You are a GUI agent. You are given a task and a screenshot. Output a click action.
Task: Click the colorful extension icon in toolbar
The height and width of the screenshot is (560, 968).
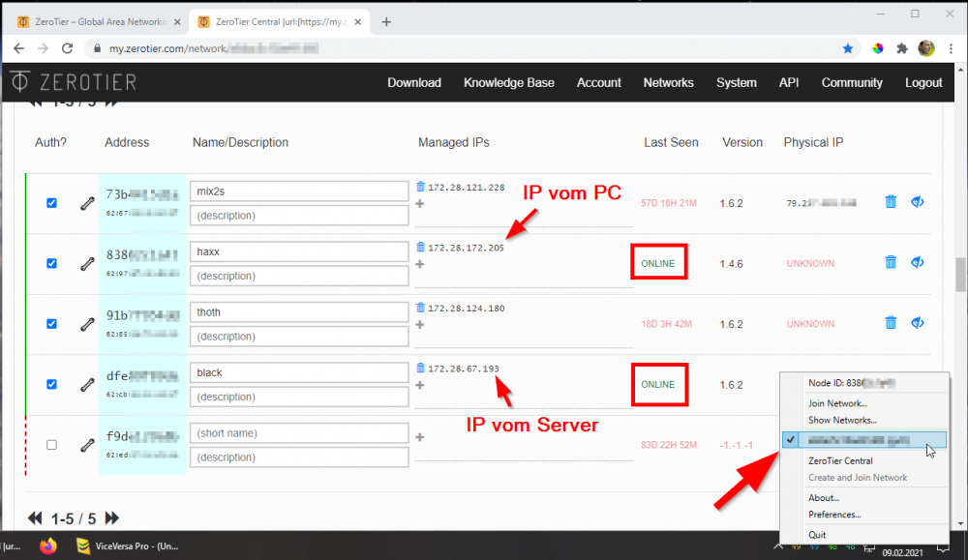click(x=878, y=48)
